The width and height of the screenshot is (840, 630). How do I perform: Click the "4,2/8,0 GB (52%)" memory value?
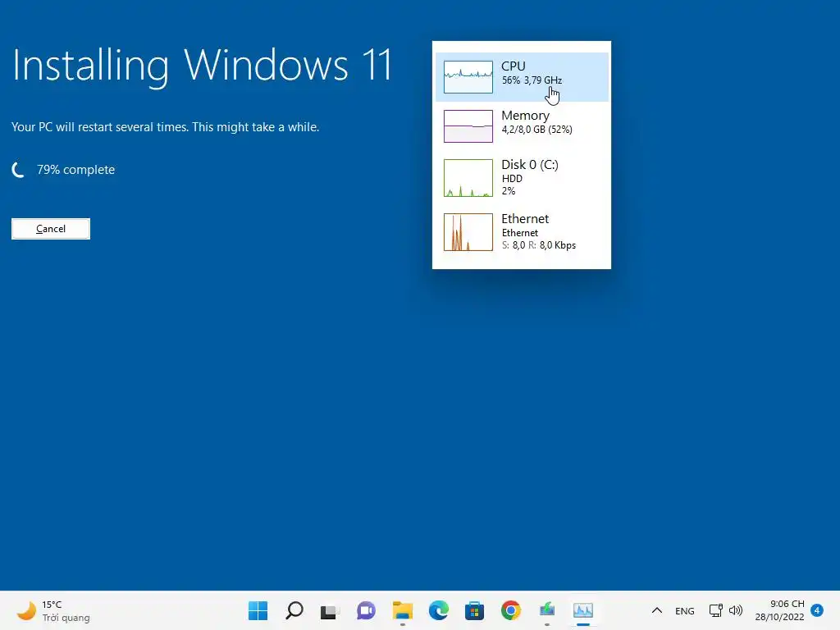tap(536, 130)
